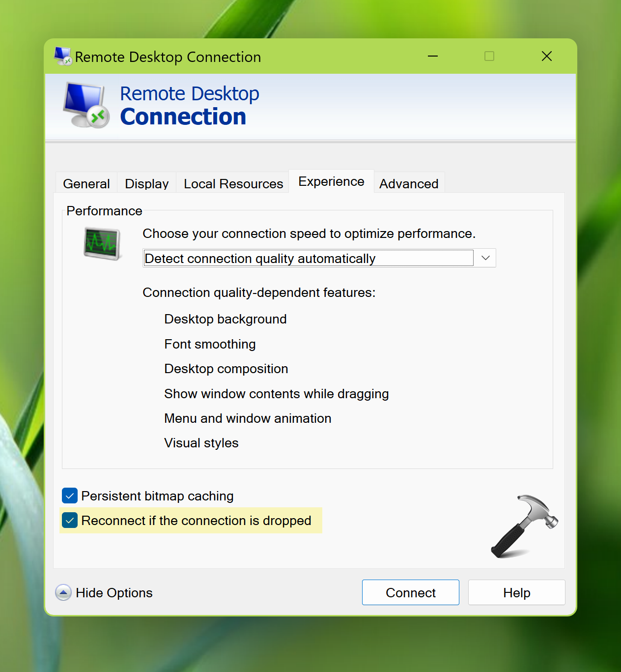Viewport: 621px width, 672px height.
Task: Open the connection speed dropdown arrow
Action: (485, 258)
